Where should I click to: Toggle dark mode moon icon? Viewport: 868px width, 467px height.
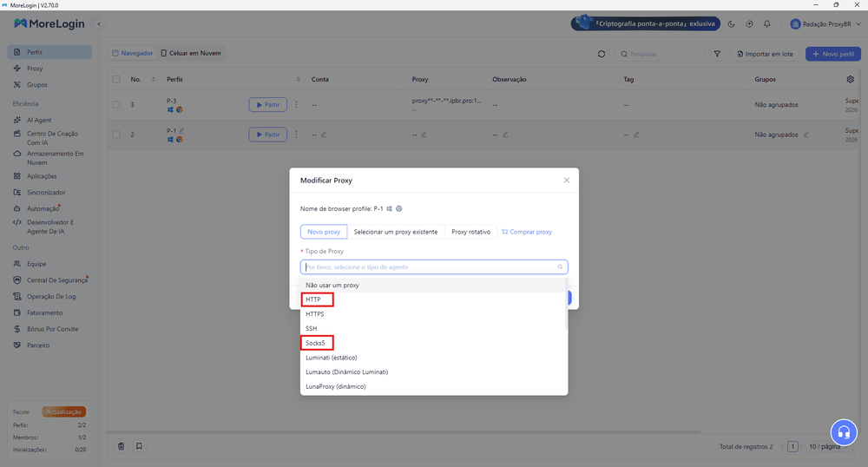pos(731,23)
